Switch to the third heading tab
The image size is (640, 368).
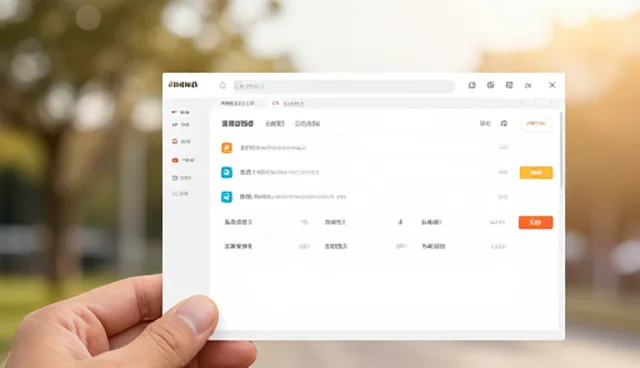(307, 124)
